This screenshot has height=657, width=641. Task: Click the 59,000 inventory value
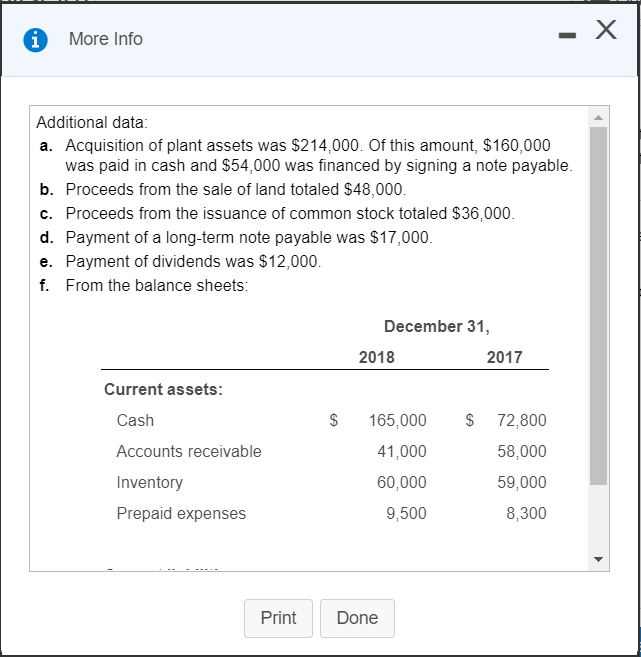(522, 482)
